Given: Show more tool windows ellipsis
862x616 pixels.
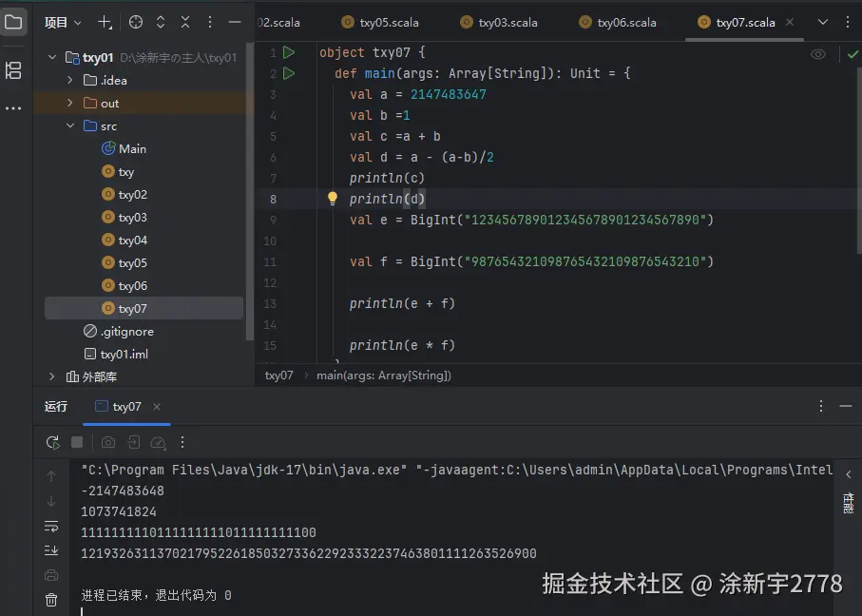Looking at the screenshot, I should click(13, 108).
